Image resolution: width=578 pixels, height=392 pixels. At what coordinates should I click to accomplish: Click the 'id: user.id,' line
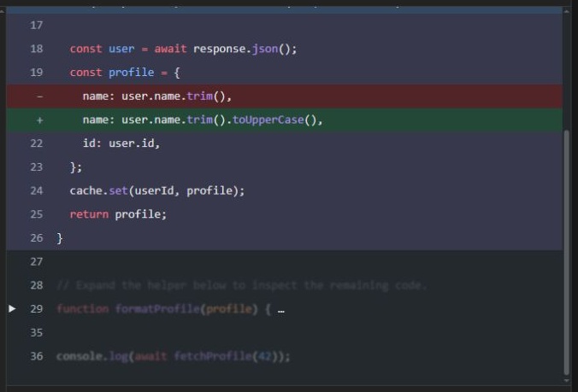(x=121, y=143)
